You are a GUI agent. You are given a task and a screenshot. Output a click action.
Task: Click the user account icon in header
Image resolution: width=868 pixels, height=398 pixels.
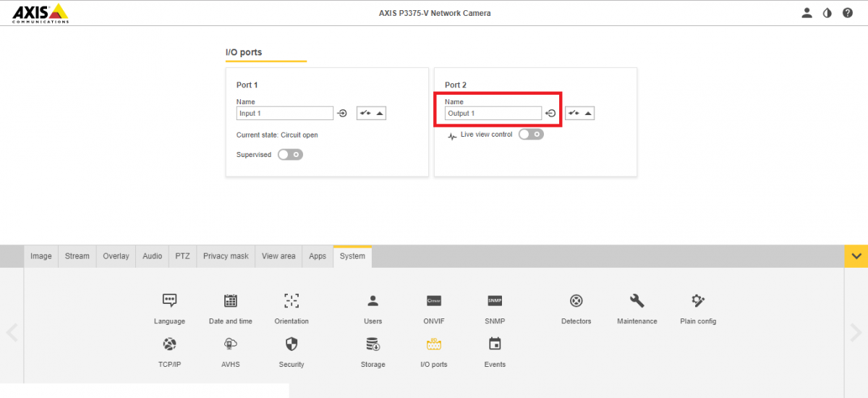point(807,13)
